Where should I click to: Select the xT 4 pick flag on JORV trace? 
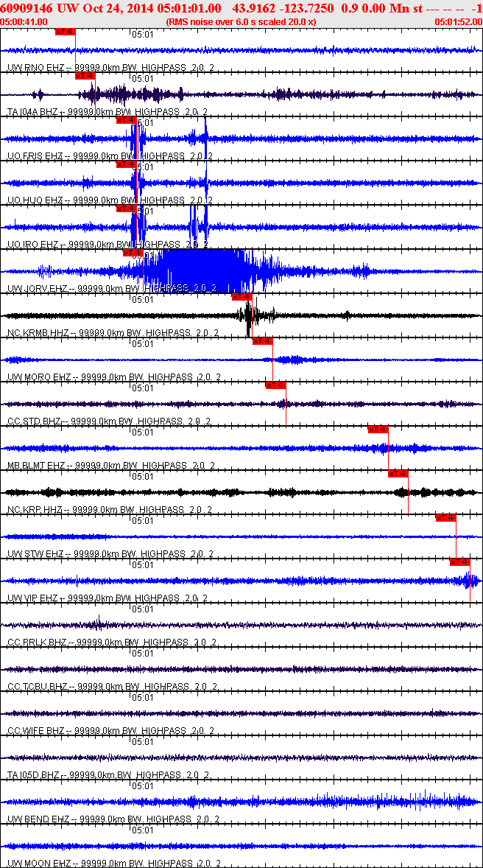tap(133, 253)
